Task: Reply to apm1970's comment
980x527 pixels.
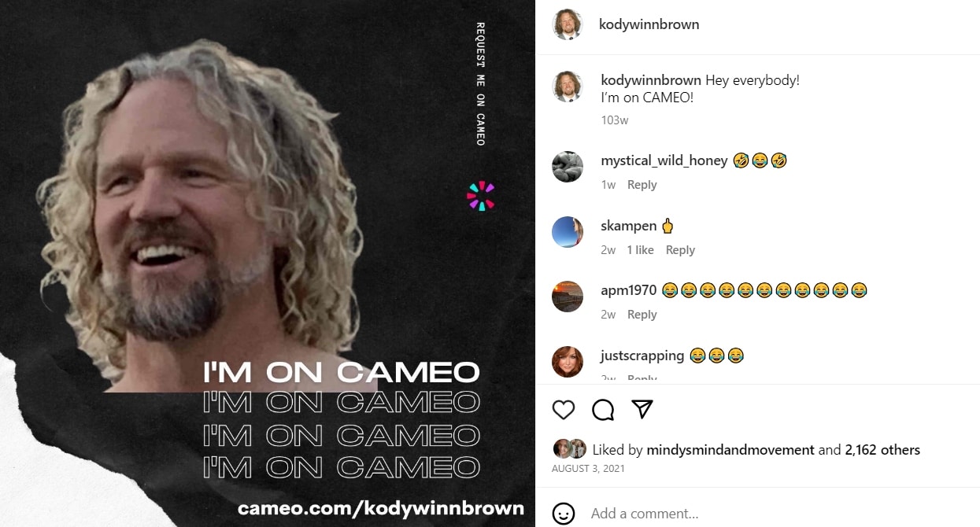Action: [x=642, y=315]
